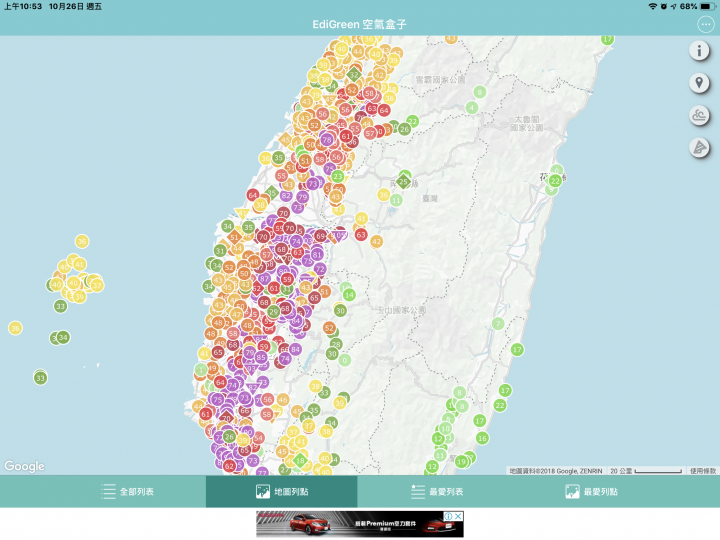Tap the purple 81 marker
This screenshot has width=720, height=540.
(317, 254)
